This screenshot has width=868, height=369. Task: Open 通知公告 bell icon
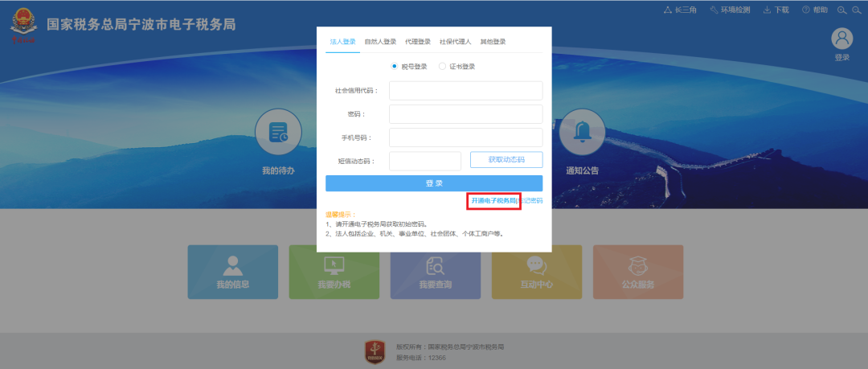582,133
